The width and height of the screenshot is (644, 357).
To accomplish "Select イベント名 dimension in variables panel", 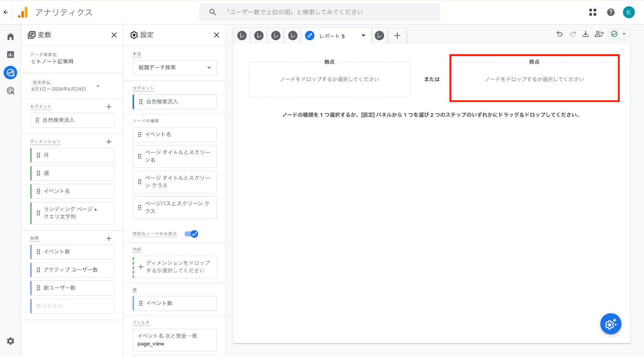I will (x=72, y=191).
